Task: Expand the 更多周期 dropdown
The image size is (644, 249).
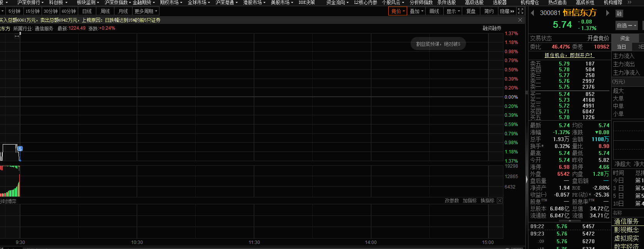Action: pyautogui.click(x=146, y=11)
